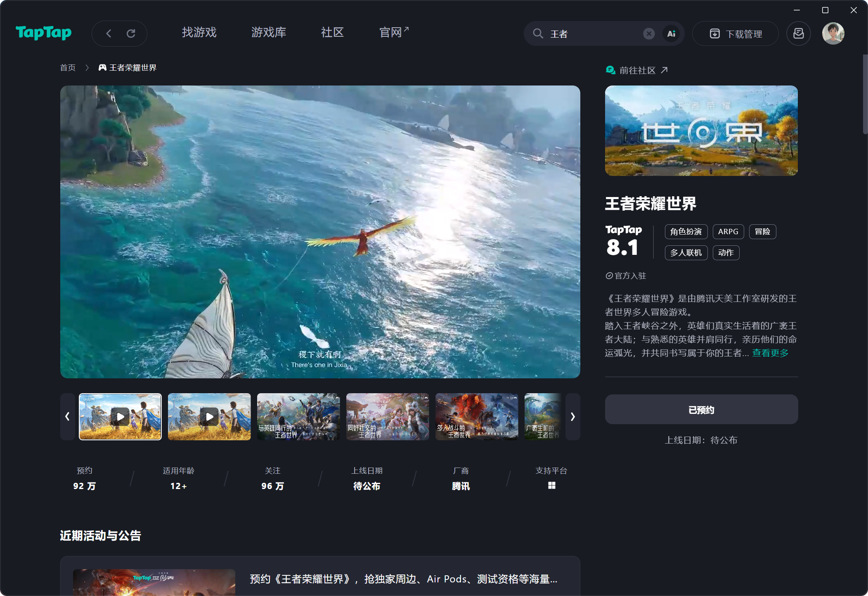Go back with the left arrow icon

[x=109, y=33]
